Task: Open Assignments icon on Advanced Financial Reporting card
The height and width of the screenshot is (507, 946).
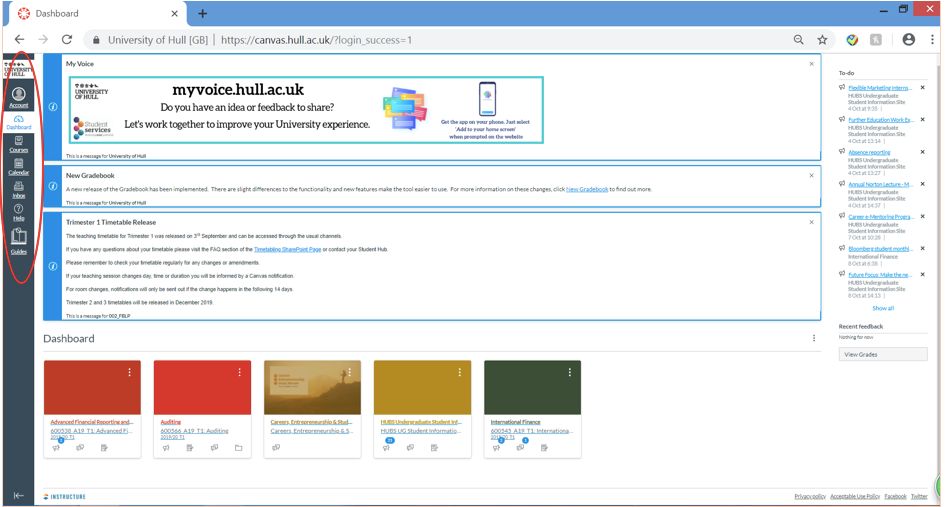Action: click(104, 447)
